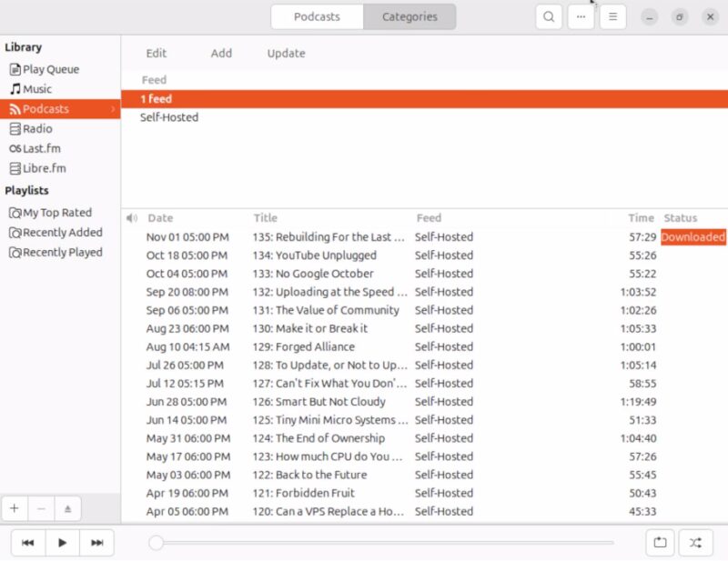Mute playback via the speaker column icon

(131, 217)
